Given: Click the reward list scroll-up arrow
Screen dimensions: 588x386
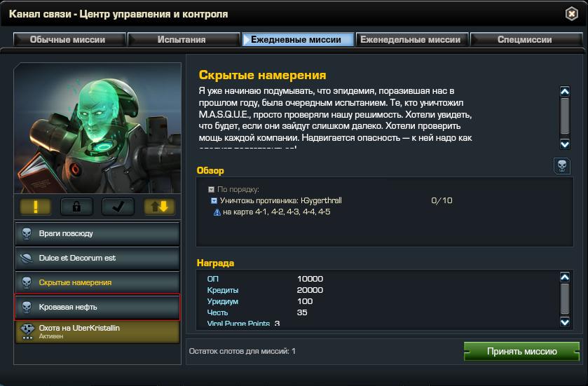Looking at the screenshot, I should point(565,277).
